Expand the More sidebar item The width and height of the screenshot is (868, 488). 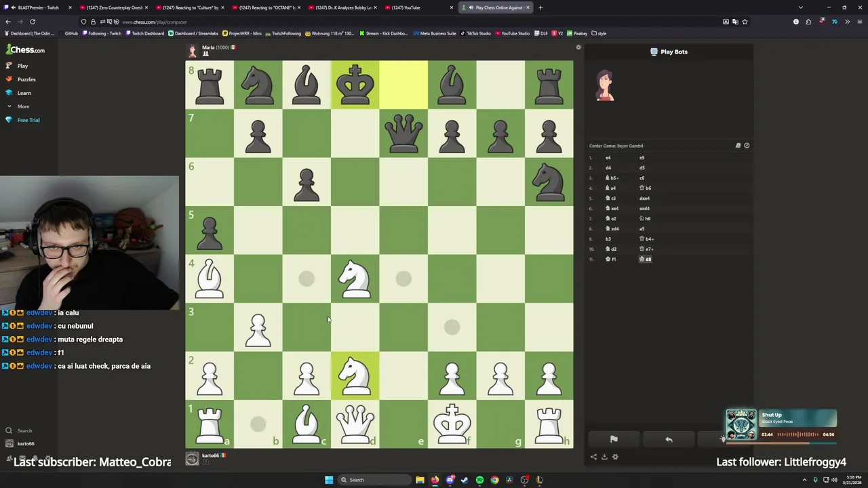click(18, 106)
